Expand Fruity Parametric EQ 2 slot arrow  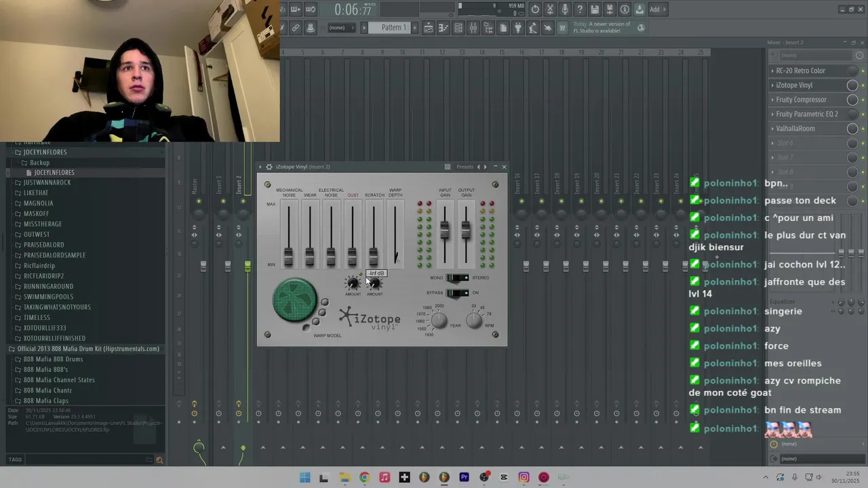pyautogui.click(x=772, y=115)
